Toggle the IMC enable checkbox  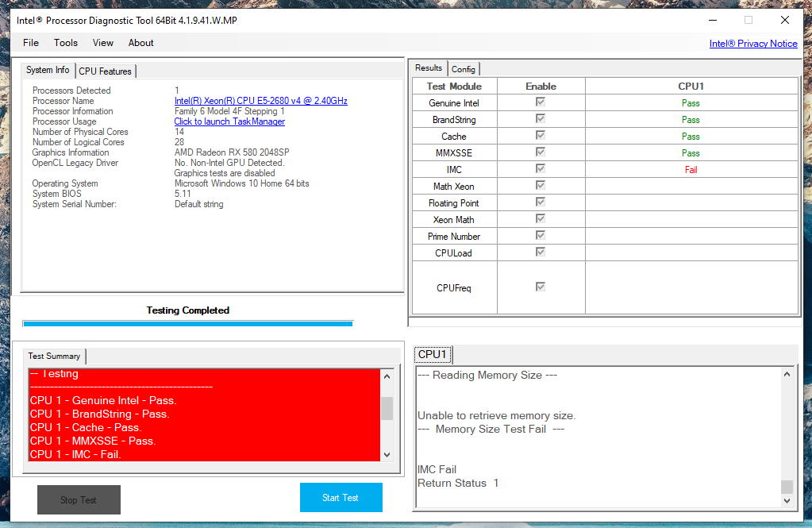pyautogui.click(x=540, y=168)
